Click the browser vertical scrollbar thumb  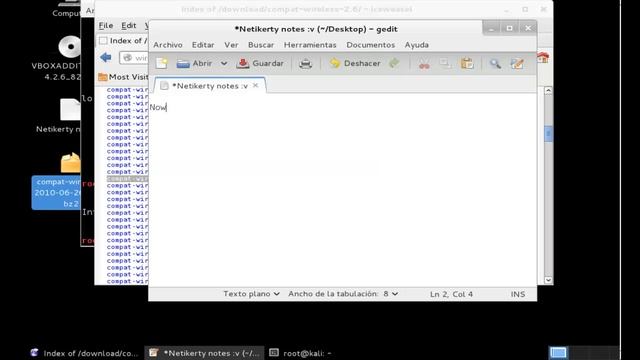point(548,134)
